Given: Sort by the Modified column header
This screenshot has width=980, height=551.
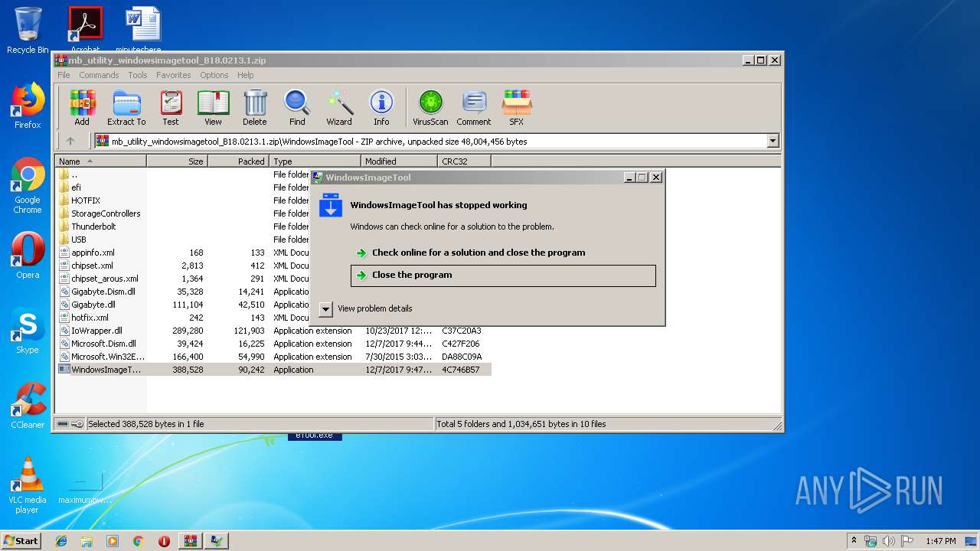Looking at the screenshot, I should tap(400, 161).
